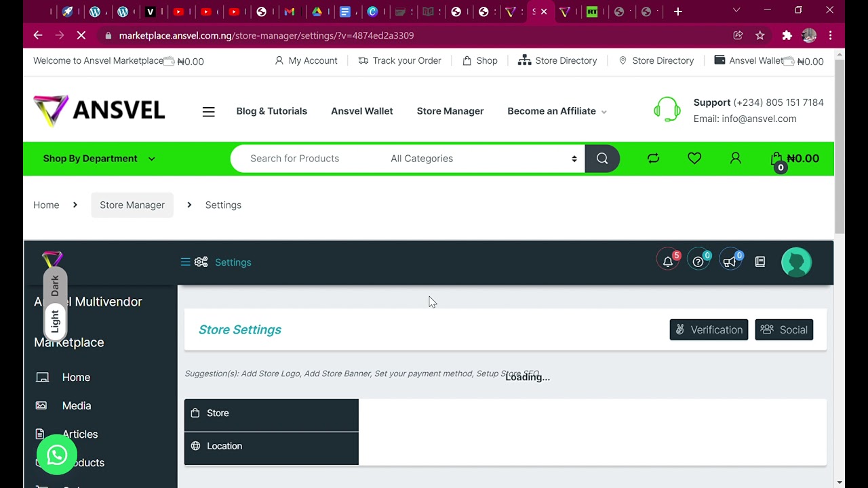Screen dimensions: 868x488
Task: Switch to Dark theme mode
Action: tap(55, 285)
